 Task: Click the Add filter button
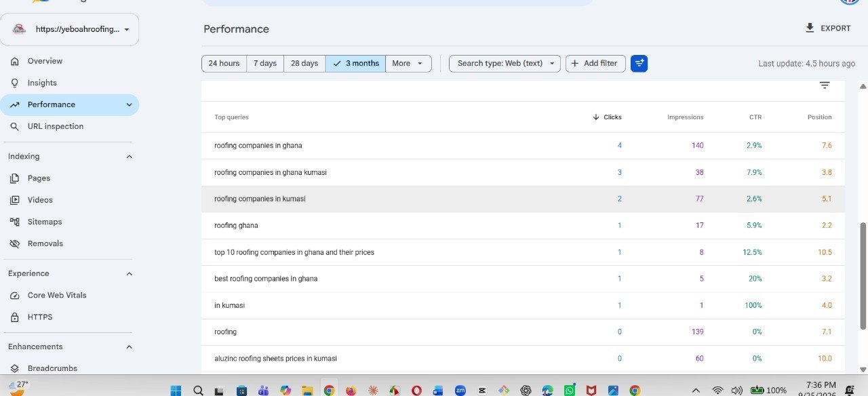(595, 64)
